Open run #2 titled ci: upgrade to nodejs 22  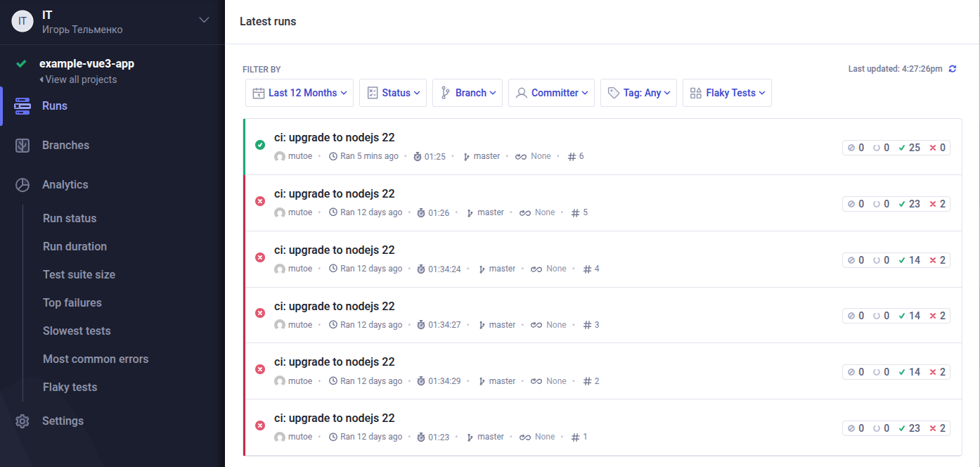[x=335, y=362]
